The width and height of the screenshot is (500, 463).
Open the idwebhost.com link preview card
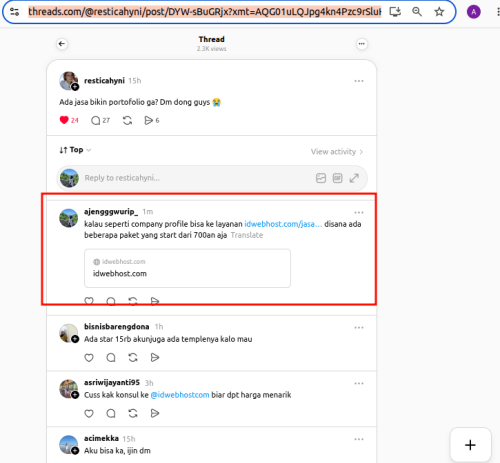pos(187,268)
